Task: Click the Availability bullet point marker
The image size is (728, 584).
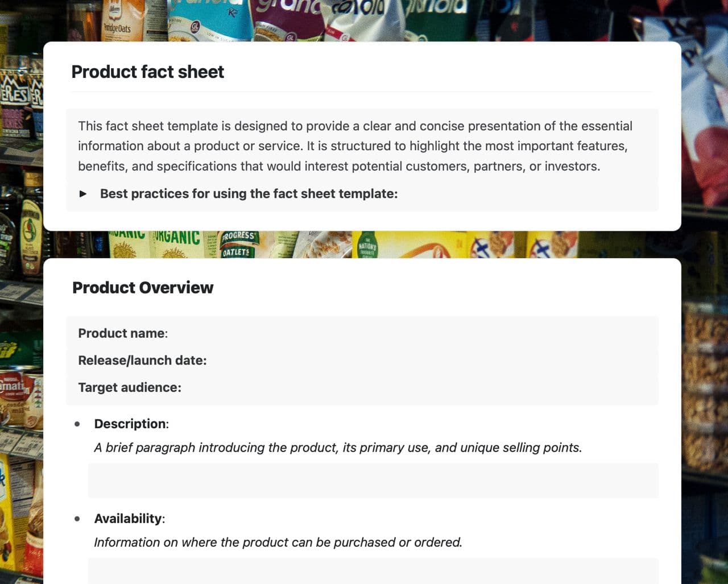Action: coord(77,519)
